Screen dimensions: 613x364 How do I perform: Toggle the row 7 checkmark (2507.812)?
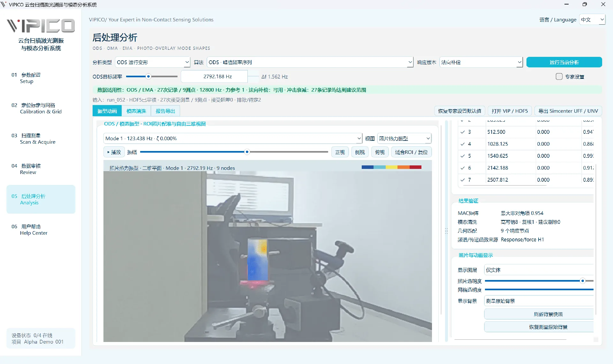(462, 180)
